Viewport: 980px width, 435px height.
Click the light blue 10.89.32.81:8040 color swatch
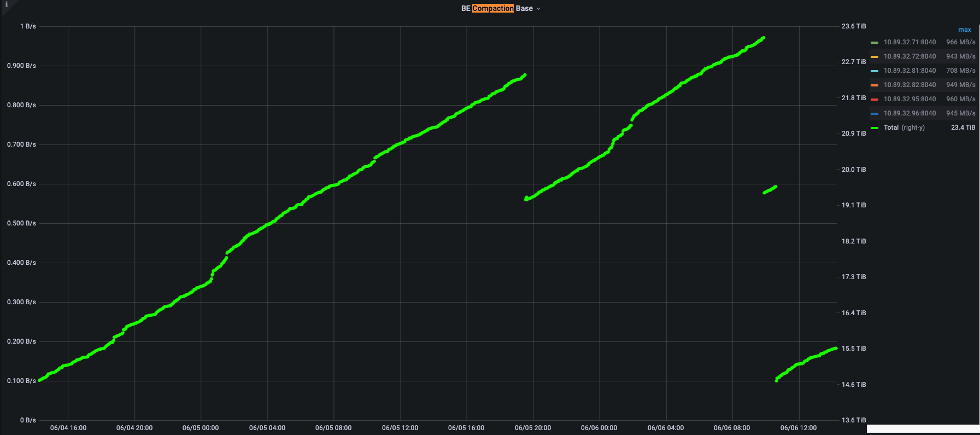click(875, 71)
